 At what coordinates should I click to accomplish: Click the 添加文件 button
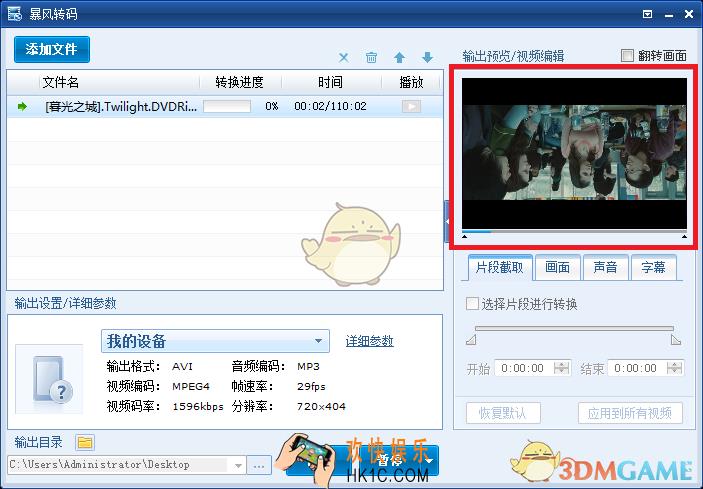pyautogui.click(x=52, y=49)
